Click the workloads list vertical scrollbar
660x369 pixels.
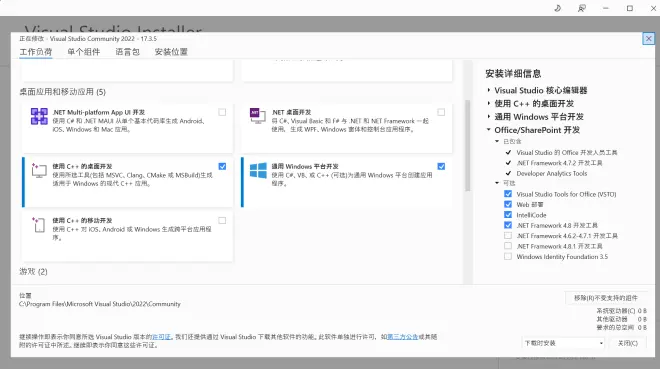[467, 146]
